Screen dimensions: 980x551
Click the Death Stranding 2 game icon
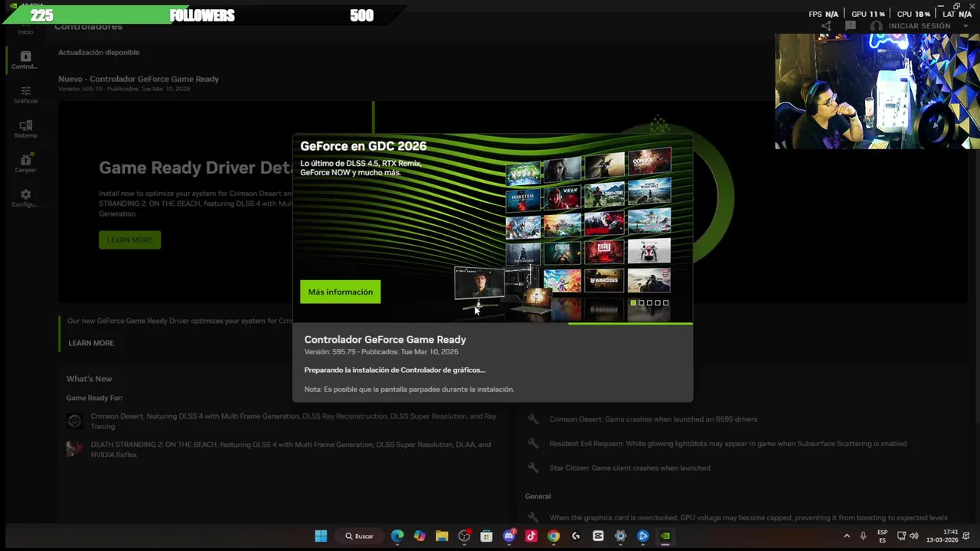(74, 448)
